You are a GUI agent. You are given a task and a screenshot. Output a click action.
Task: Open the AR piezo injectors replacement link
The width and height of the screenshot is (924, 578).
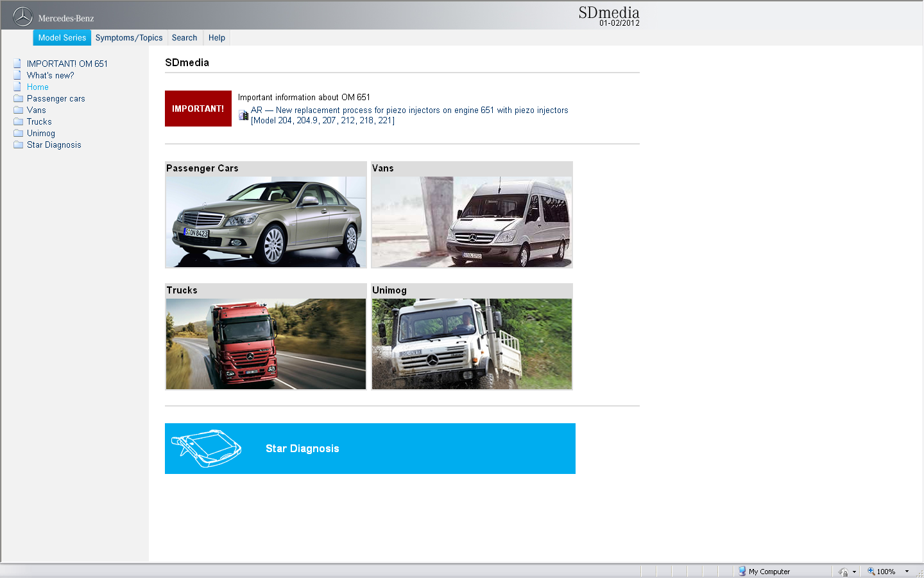pos(409,115)
